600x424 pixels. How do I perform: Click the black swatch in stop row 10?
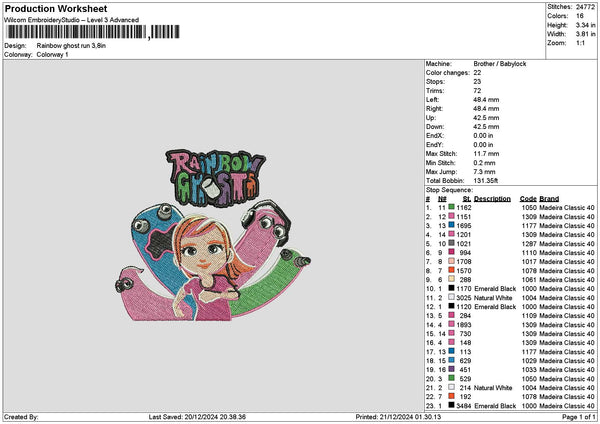[452, 289]
